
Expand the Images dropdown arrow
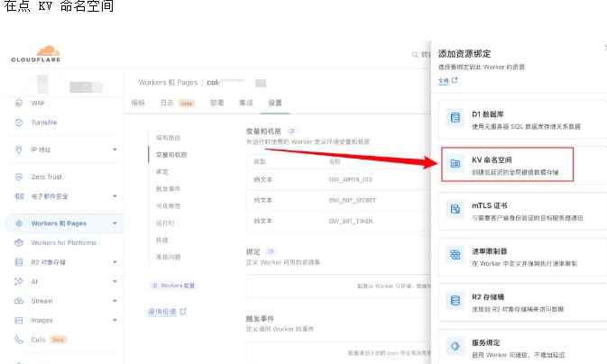click(x=115, y=320)
